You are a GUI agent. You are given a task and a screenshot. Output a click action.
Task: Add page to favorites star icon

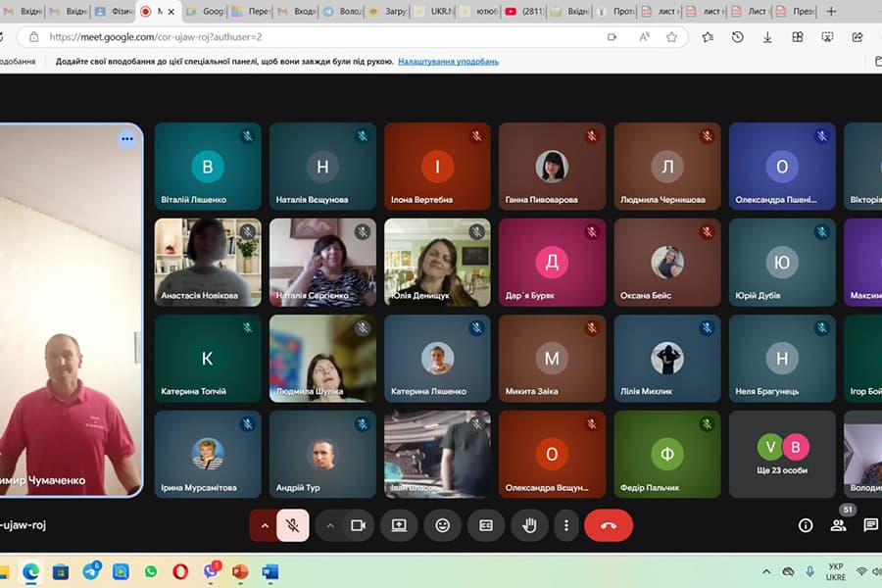[671, 37]
